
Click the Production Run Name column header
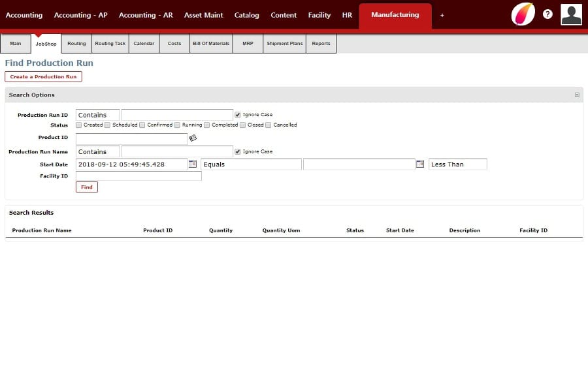point(42,230)
